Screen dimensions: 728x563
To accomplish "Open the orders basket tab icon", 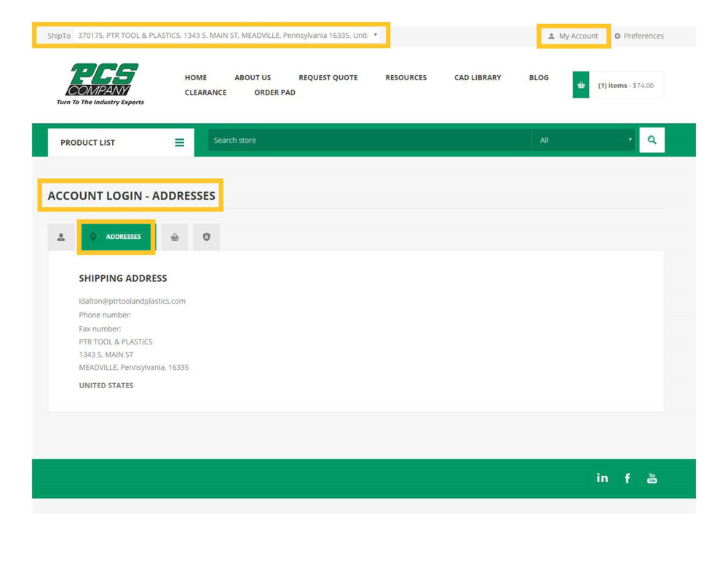I will pyautogui.click(x=175, y=237).
